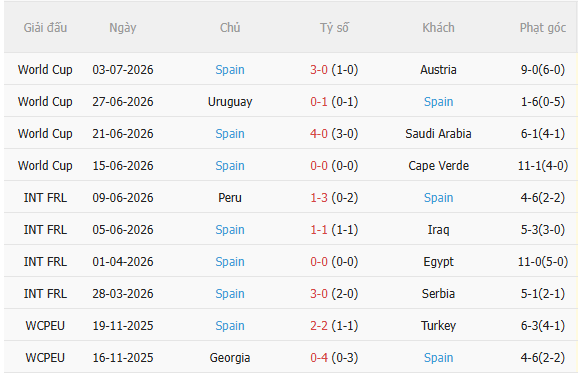Click the Peru home team name
Image resolution: width=578 pixels, height=376 pixels.
coord(230,198)
